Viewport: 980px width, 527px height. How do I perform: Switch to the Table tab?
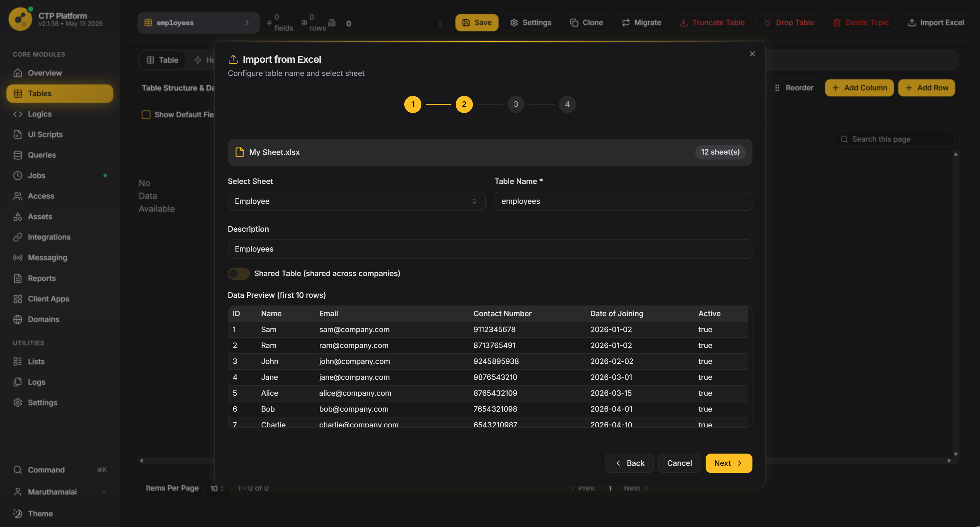(x=162, y=60)
